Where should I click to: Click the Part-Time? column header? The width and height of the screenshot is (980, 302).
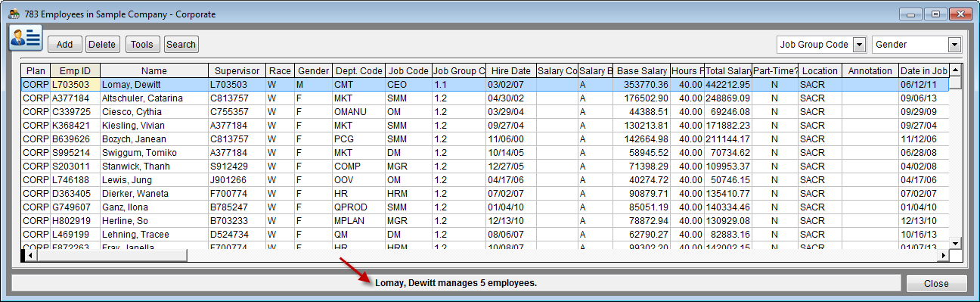(775, 70)
